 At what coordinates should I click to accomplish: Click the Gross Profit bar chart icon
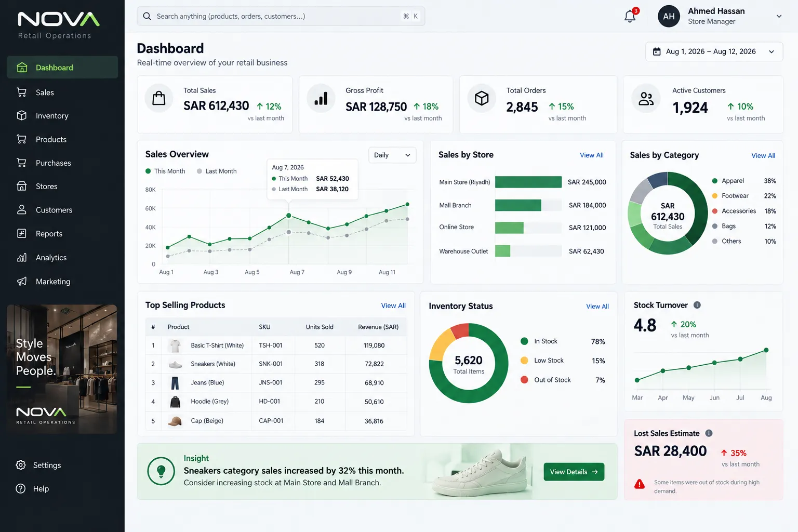coord(321,98)
